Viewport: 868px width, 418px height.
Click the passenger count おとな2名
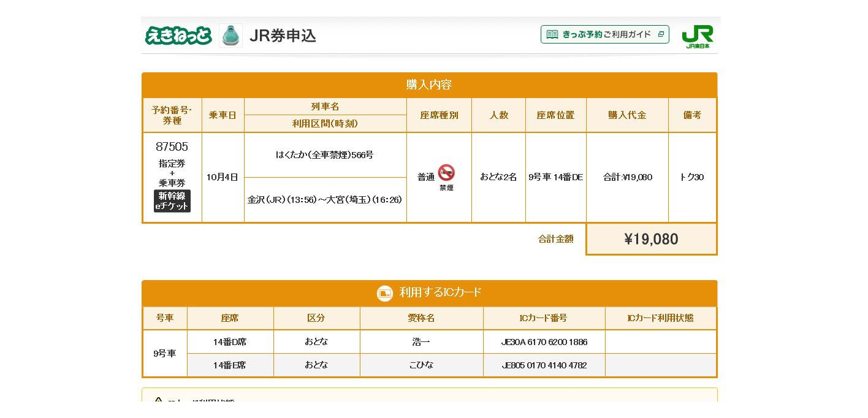pyautogui.click(x=498, y=177)
